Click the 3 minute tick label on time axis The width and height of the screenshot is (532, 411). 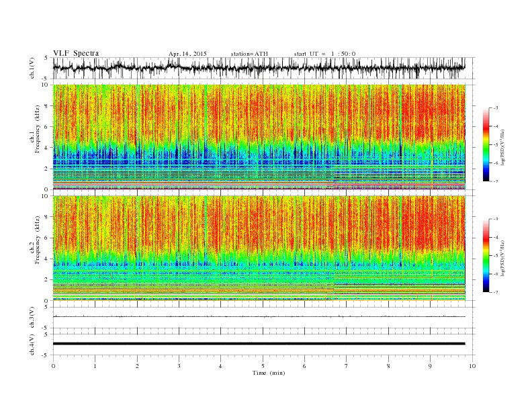click(179, 366)
